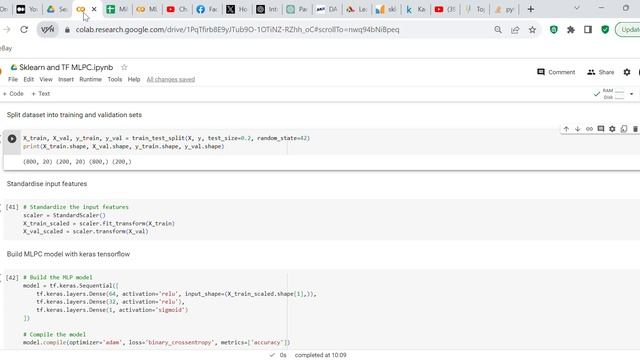Click the 'completed at 10:09' status text
The width and height of the screenshot is (640, 360).
tap(320, 355)
